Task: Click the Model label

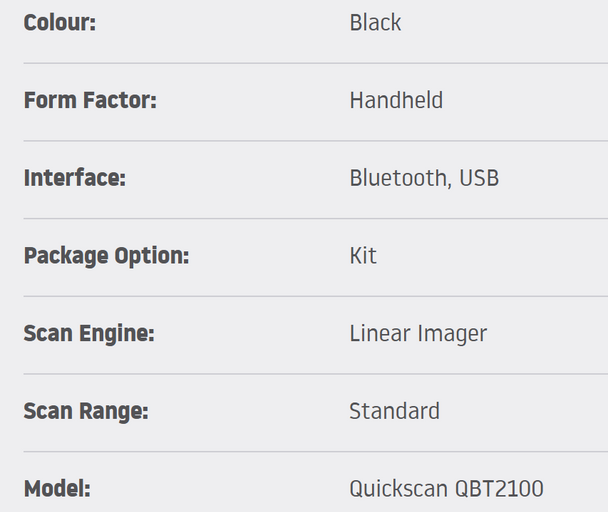Action: tap(57, 488)
